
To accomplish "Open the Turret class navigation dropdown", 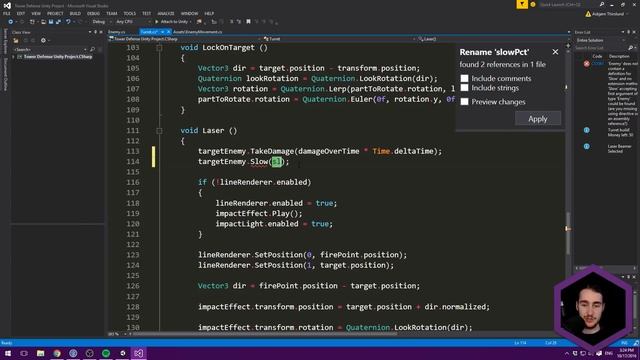I will pyautogui.click(x=339, y=39).
